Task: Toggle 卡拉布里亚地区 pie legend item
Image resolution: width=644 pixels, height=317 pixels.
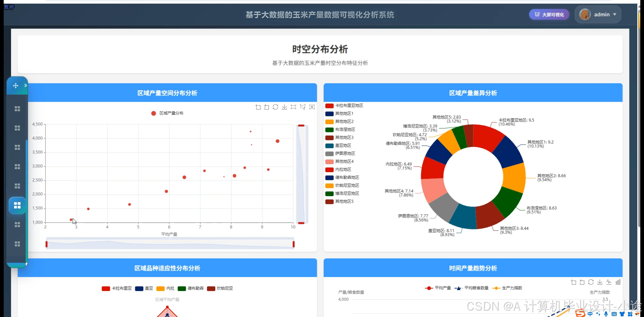Action: (344, 106)
